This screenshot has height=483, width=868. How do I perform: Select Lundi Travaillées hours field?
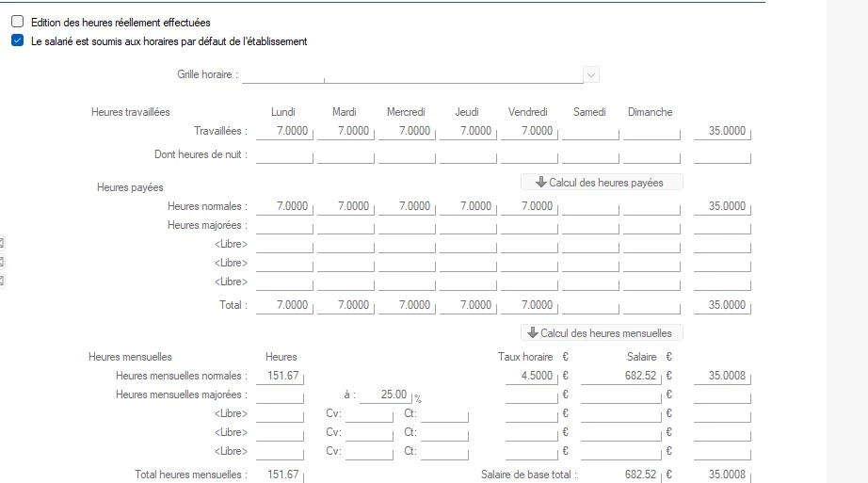(284, 131)
